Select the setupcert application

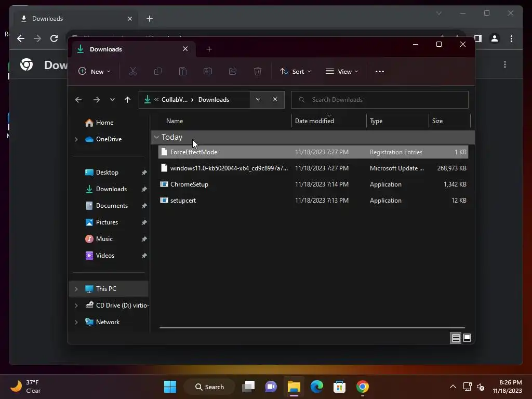[x=313, y=201]
